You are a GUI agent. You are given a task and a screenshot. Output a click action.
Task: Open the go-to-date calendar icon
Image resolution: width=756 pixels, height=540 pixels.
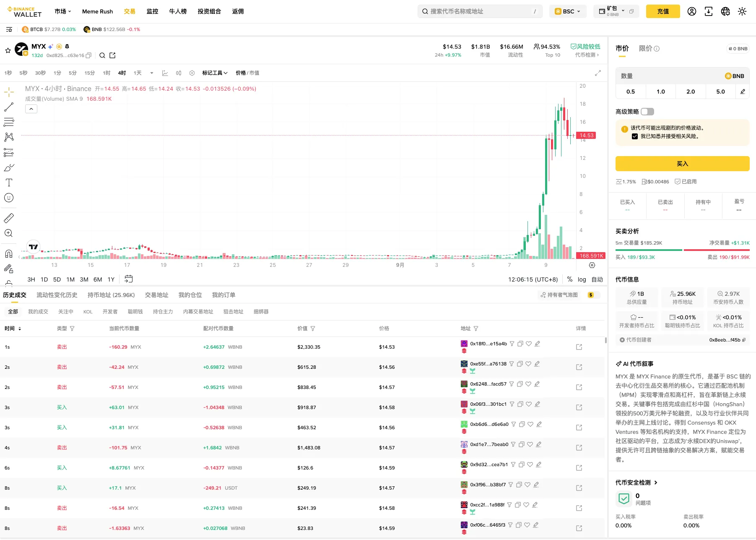129,279
